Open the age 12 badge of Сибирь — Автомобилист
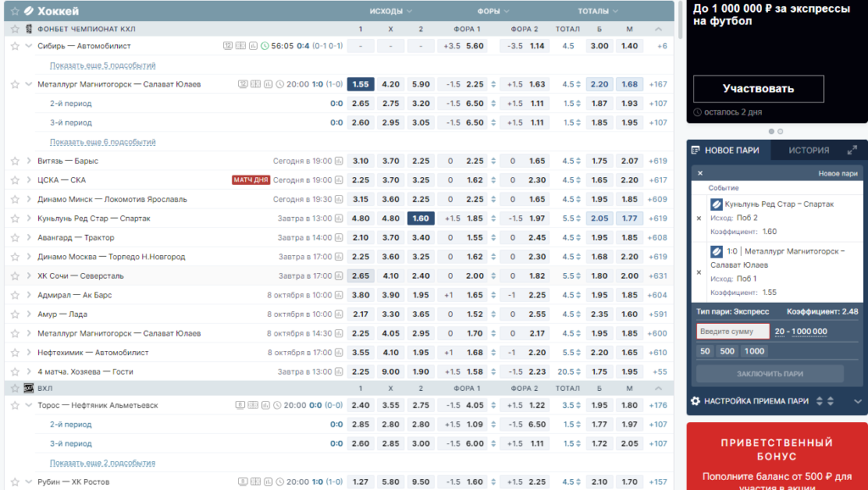 227,46
